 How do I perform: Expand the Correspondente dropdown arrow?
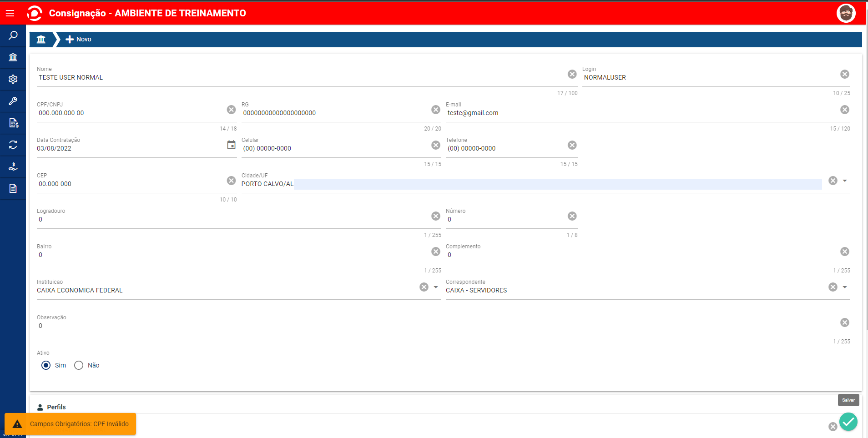coord(845,287)
